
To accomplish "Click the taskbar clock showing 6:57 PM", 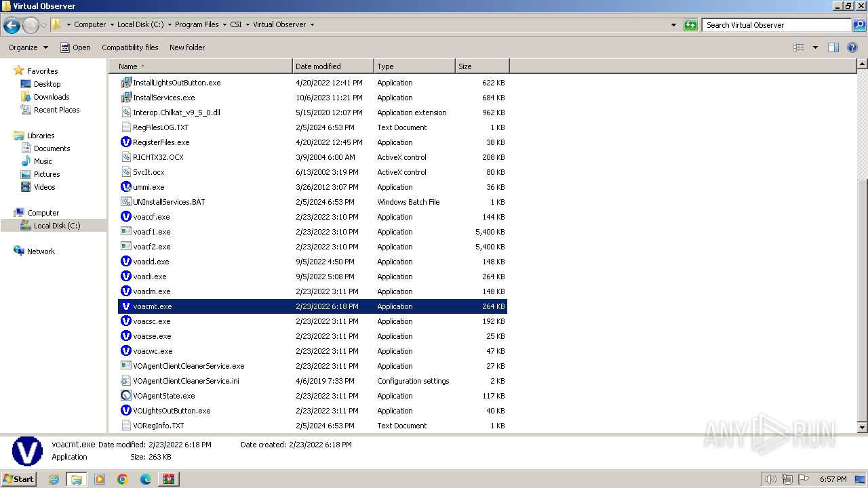I will (833, 479).
